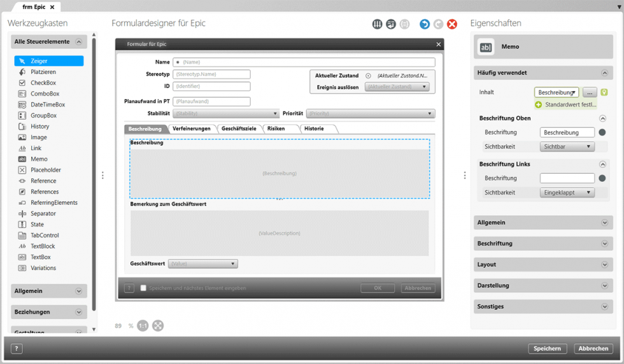
Task: Select the ComboBox control in toolbox
Action: pyautogui.click(x=45, y=94)
